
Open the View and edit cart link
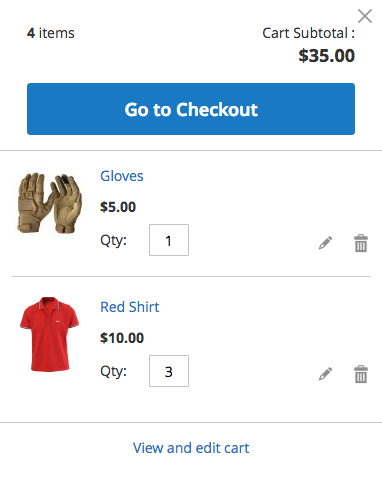click(191, 448)
